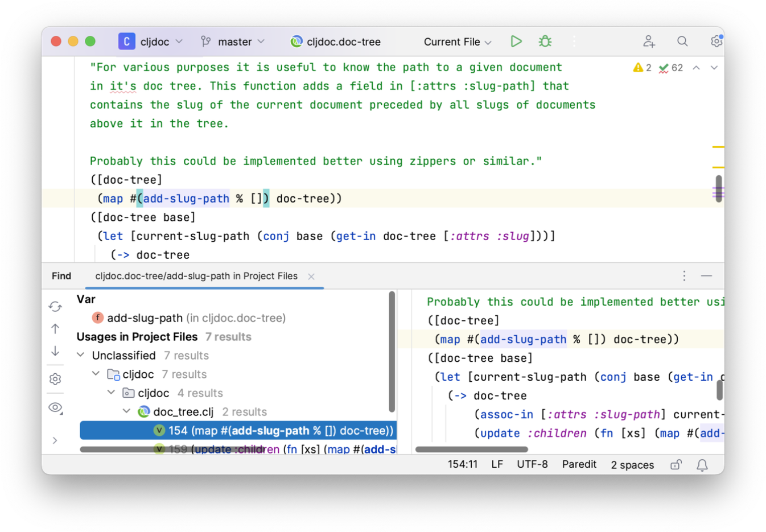
Task: Collapse the cljdoc 7 results module node
Action: 96,374
